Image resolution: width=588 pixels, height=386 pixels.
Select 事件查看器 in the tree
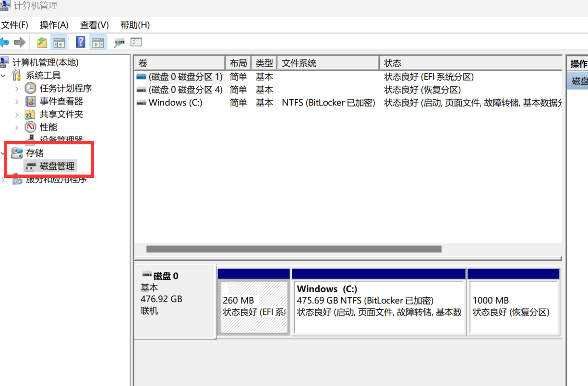[x=61, y=102]
